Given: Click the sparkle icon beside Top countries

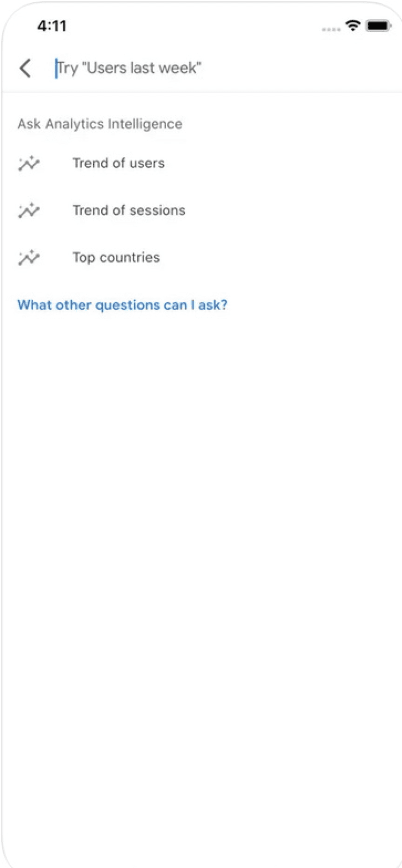Looking at the screenshot, I should pyautogui.click(x=28, y=258).
